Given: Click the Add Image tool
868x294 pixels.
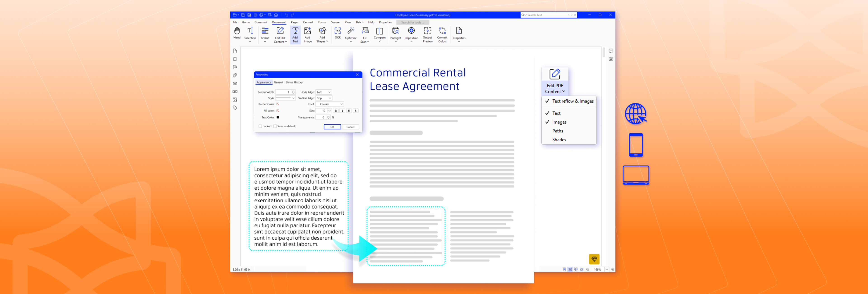Looking at the screenshot, I should (307, 34).
